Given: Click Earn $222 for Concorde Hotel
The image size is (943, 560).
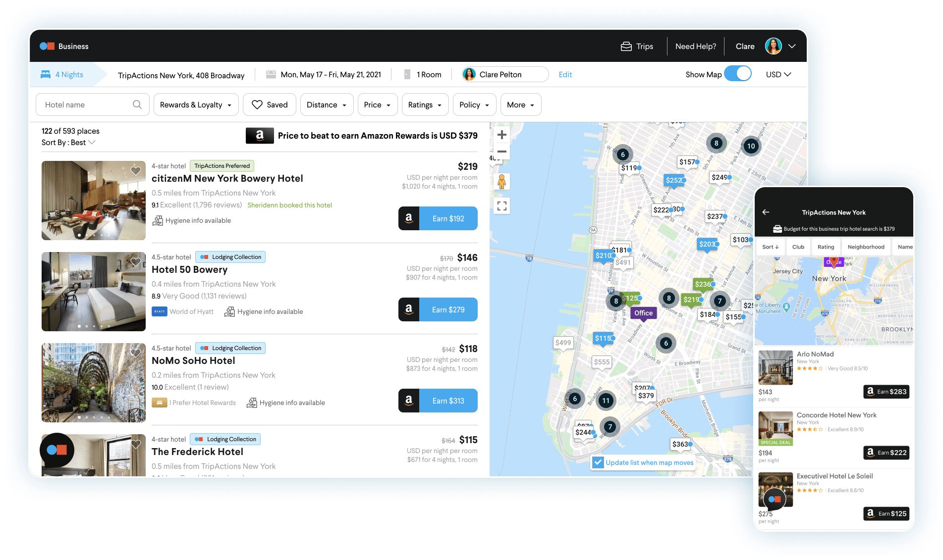Looking at the screenshot, I should tap(886, 453).
